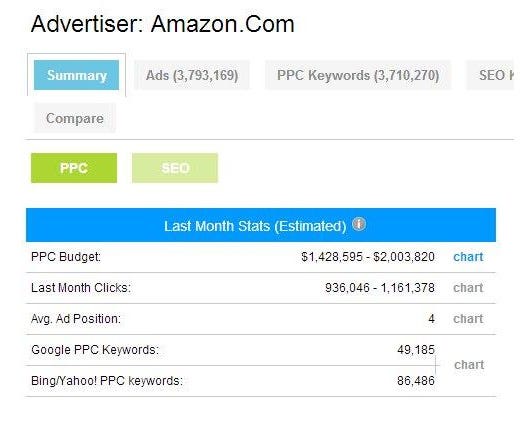Open the PPC Keywords (3,710,270) tab
The height and width of the screenshot is (423, 520).
[358, 75]
